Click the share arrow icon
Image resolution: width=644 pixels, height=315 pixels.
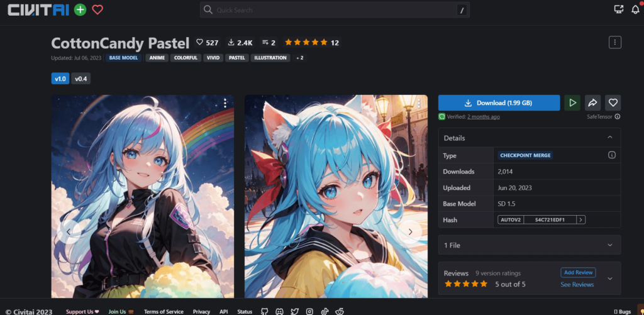[592, 103]
